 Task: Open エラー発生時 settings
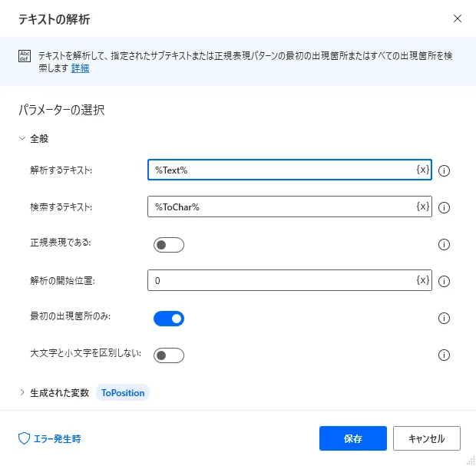50,438
